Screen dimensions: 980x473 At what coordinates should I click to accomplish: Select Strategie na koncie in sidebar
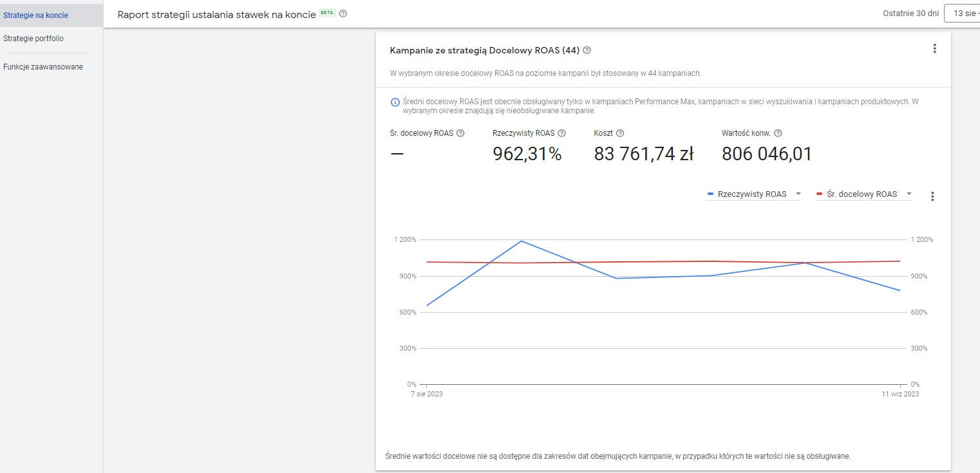pos(35,15)
